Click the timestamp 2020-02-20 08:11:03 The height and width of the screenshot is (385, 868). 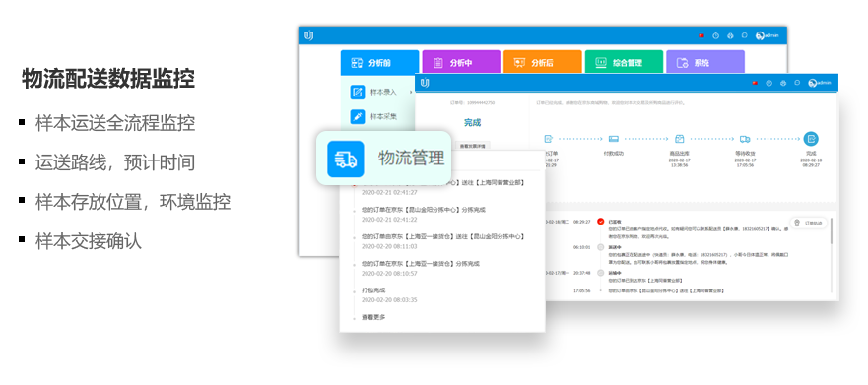pos(389,246)
